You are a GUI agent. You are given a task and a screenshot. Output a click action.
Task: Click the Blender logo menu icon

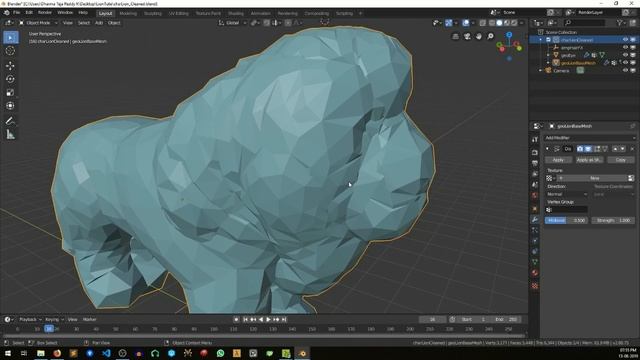coord(7,13)
